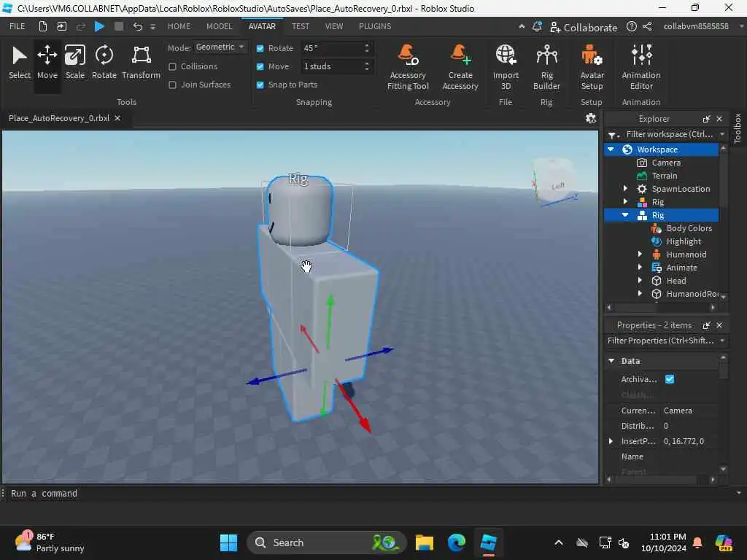The image size is (747, 560).
Task: Open the Toolbox side tab
Action: click(x=738, y=128)
